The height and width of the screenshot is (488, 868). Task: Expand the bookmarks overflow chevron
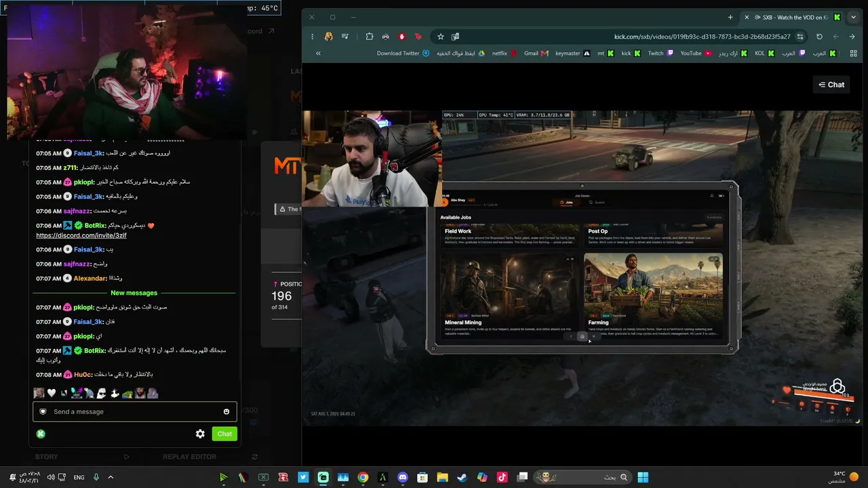318,54
